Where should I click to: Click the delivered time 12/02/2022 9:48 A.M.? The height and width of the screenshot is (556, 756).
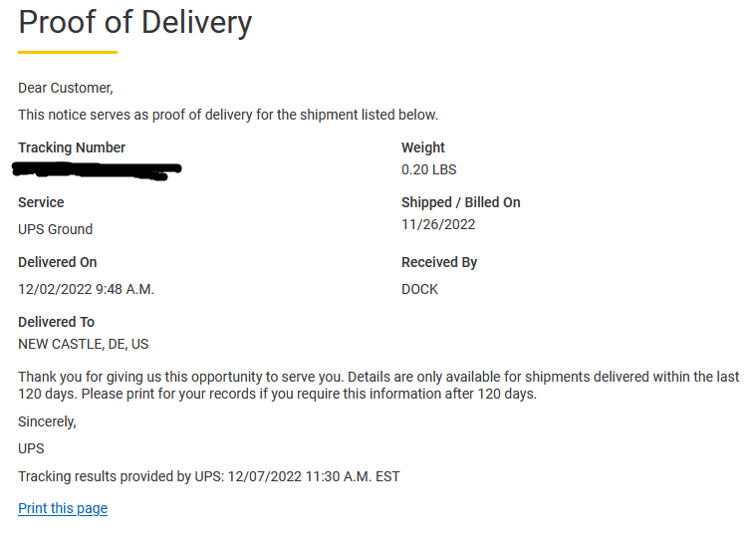86,289
